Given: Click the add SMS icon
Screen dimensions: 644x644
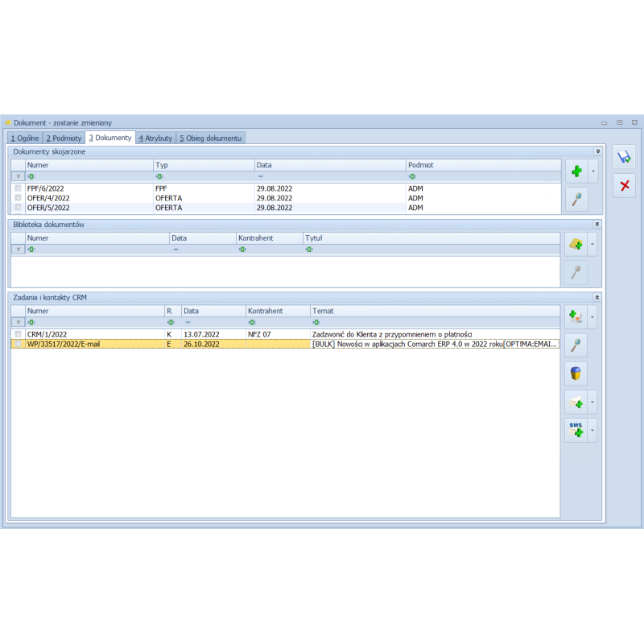Looking at the screenshot, I should point(576,430).
